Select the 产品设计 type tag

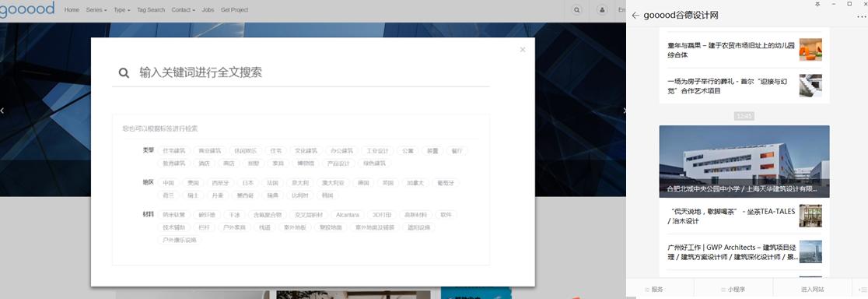pos(338,164)
